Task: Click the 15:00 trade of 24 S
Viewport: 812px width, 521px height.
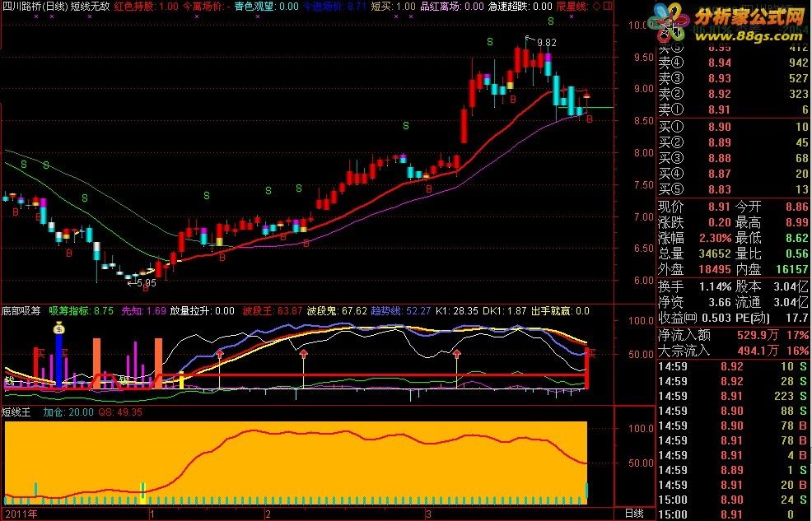Action: (733, 500)
